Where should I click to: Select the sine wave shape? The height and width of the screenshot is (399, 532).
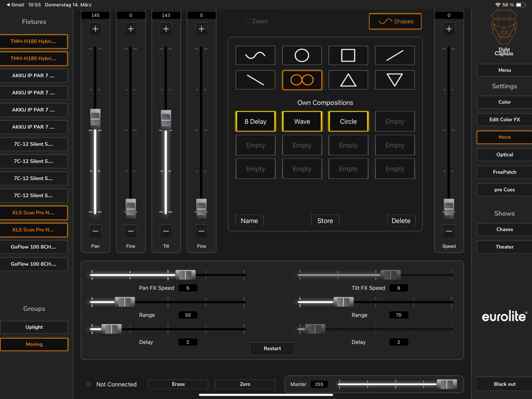tap(255, 55)
